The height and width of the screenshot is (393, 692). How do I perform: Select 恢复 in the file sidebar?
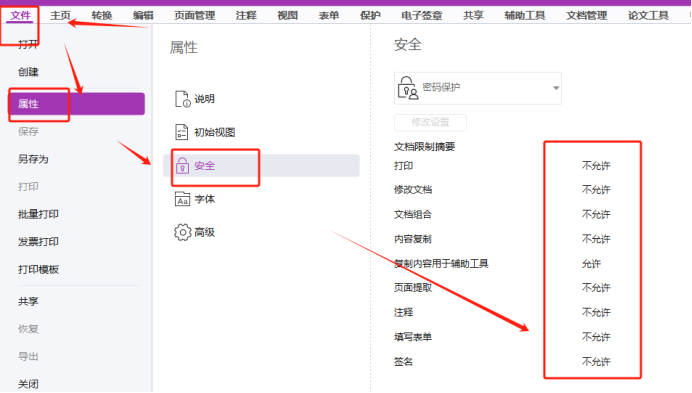coord(28,329)
